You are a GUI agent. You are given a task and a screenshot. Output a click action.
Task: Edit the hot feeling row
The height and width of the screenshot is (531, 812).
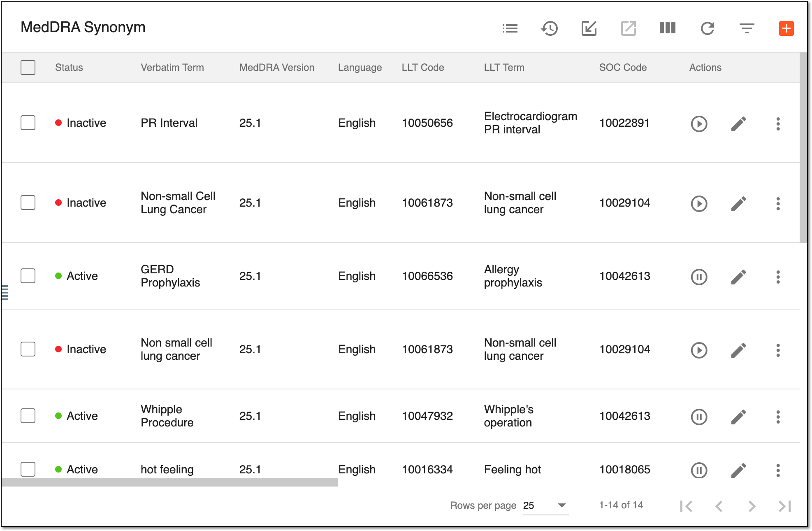coord(738,470)
